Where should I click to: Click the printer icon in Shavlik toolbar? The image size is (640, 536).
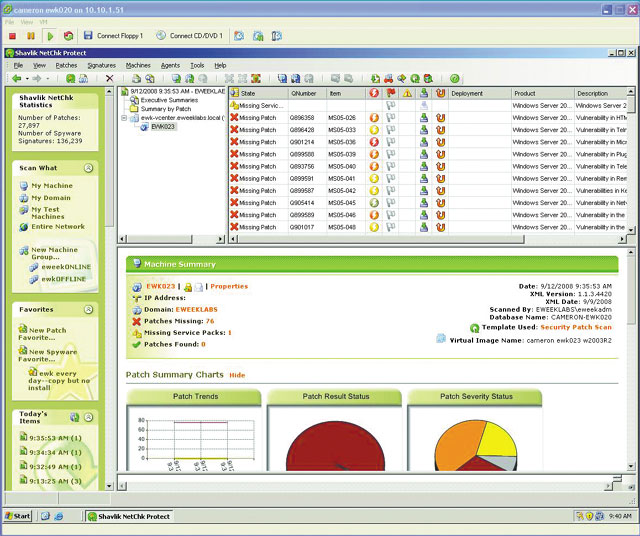[x=136, y=78]
